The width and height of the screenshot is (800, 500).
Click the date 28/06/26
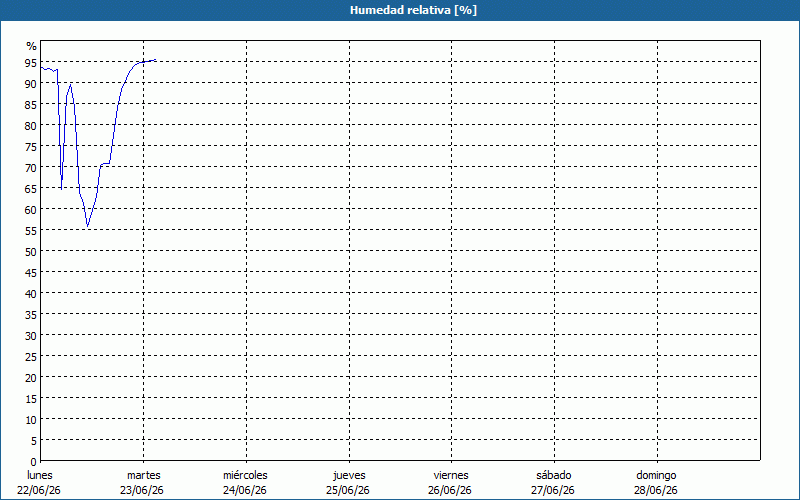pos(656,490)
